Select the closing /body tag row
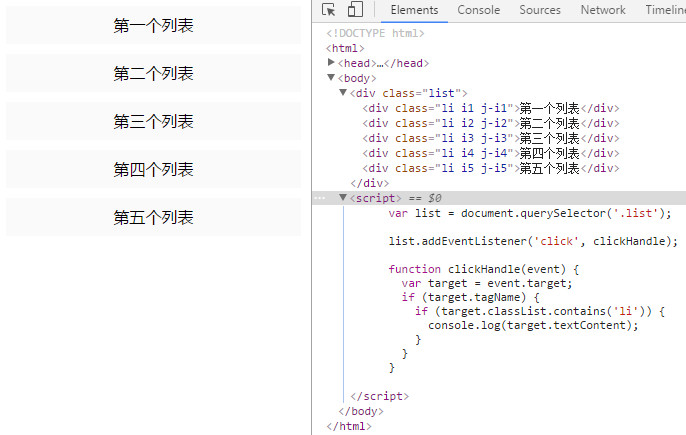 pyautogui.click(x=361, y=411)
